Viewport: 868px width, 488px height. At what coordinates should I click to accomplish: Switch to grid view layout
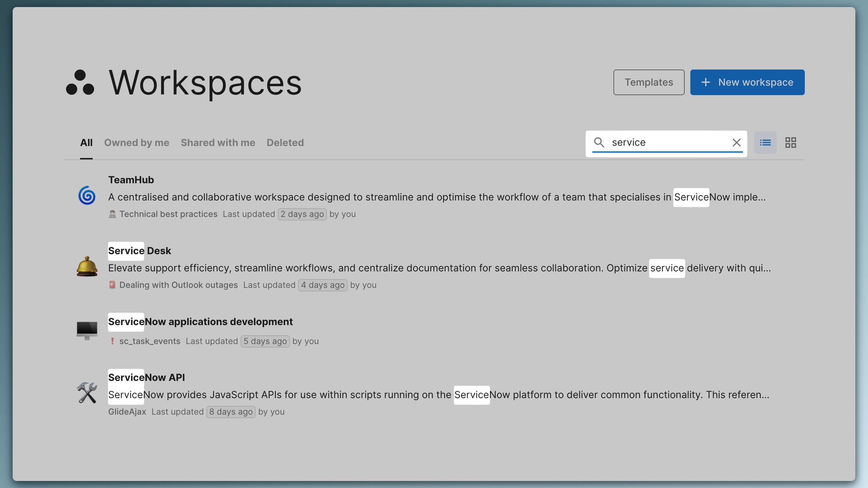tap(791, 142)
